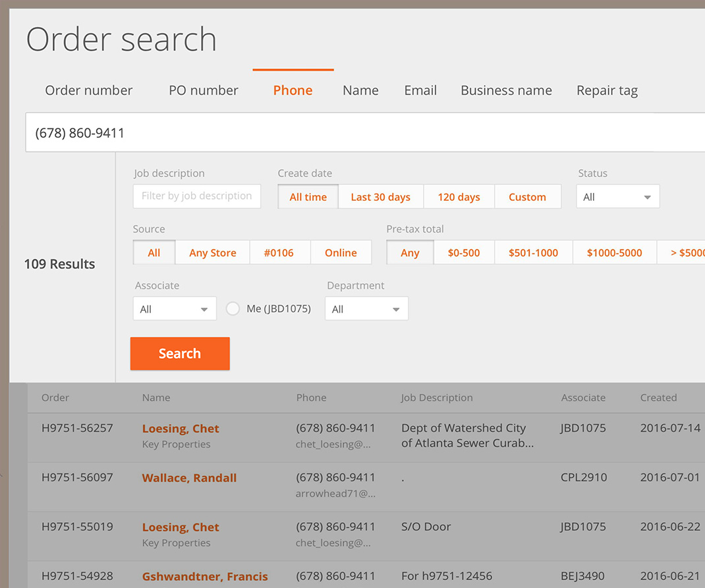Image resolution: width=705 pixels, height=588 pixels.
Task: Open customer link Wallace, Randall
Action: pyautogui.click(x=189, y=478)
